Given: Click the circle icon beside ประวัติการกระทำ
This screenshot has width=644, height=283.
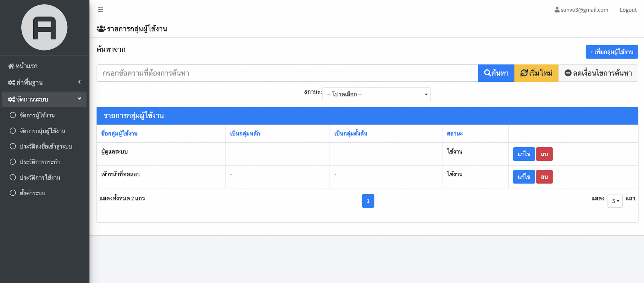Looking at the screenshot, I should (13, 162).
